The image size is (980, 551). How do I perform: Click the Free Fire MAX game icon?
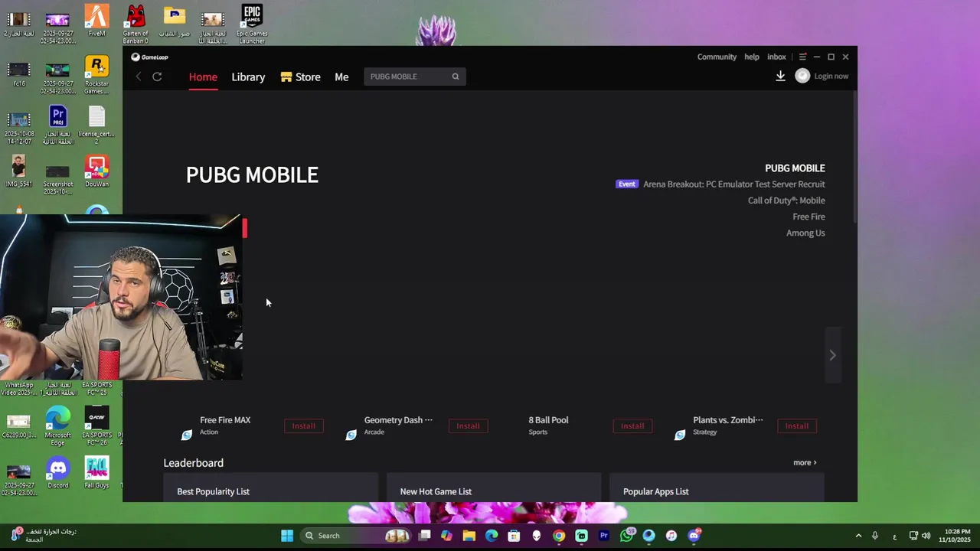pyautogui.click(x=187, y=435)
